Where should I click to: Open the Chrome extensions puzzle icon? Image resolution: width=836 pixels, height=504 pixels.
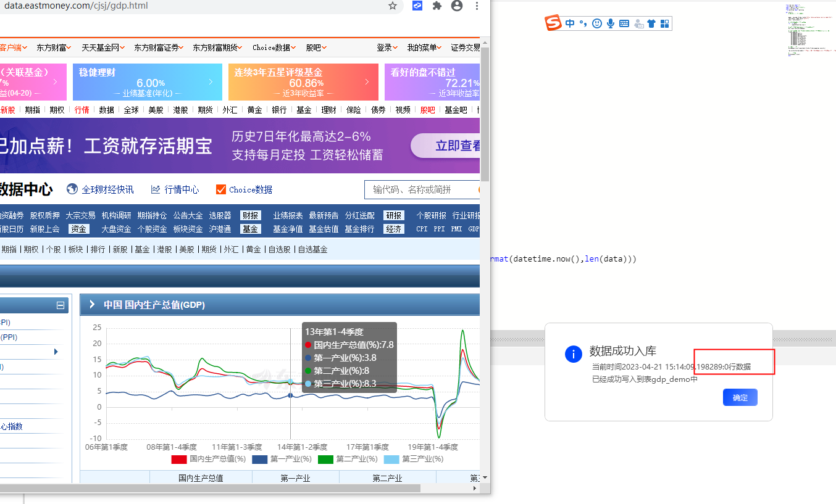437,6
